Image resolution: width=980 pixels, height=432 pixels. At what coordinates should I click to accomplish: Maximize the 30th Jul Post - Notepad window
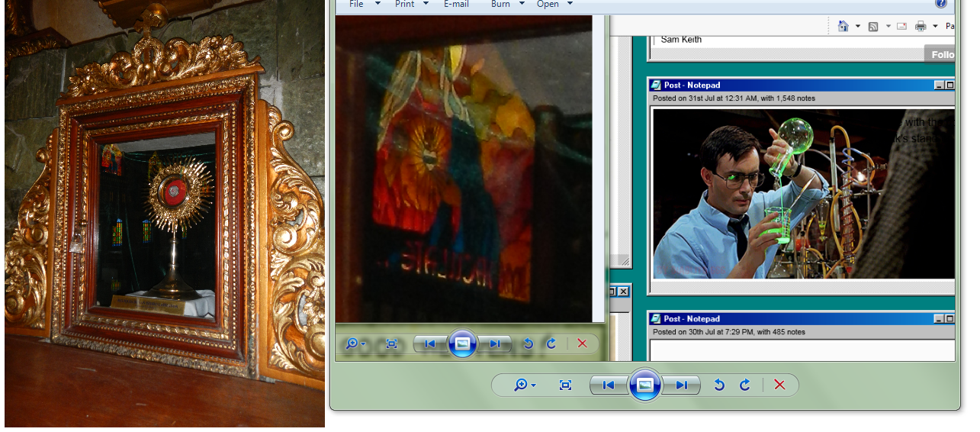point(950,319)
